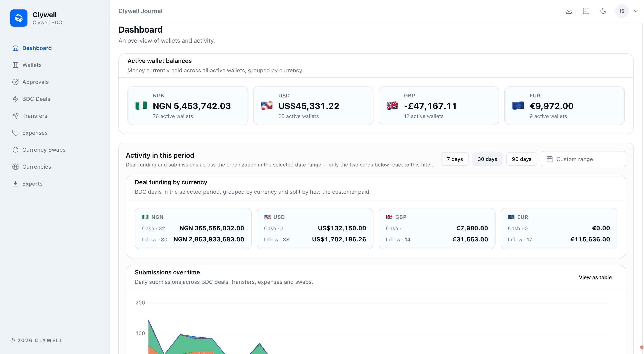Open the NGN wallet balance card
This screenshot has height=354, width=644.
(187, 106)
